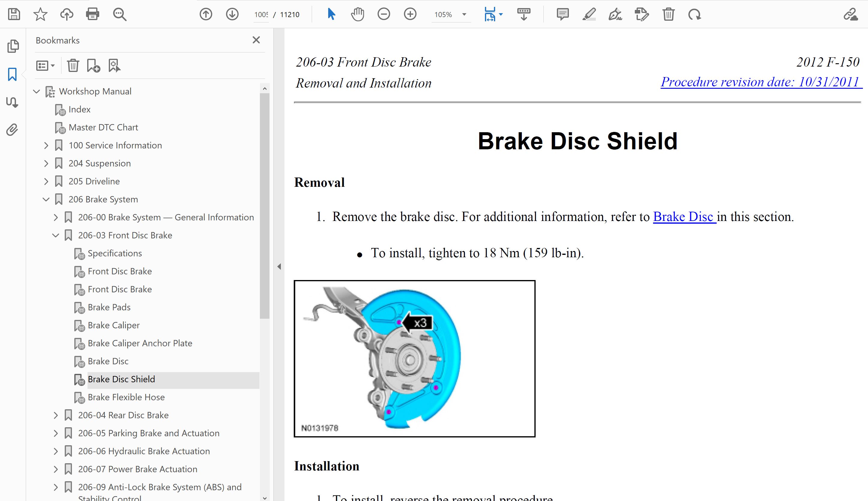The height and width of the screenshot is (501, 868).
Task: Delete the selected bookmark
Action: click(73, 65)
